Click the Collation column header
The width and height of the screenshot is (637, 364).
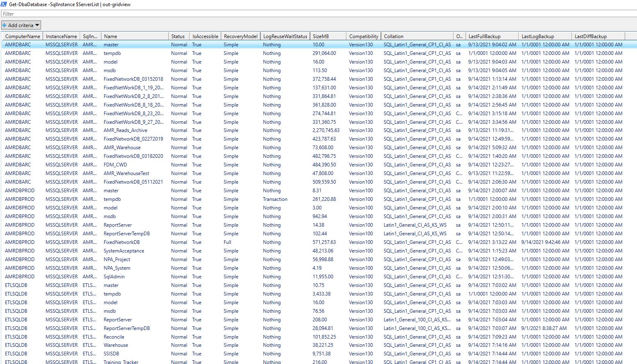[394, 36]
